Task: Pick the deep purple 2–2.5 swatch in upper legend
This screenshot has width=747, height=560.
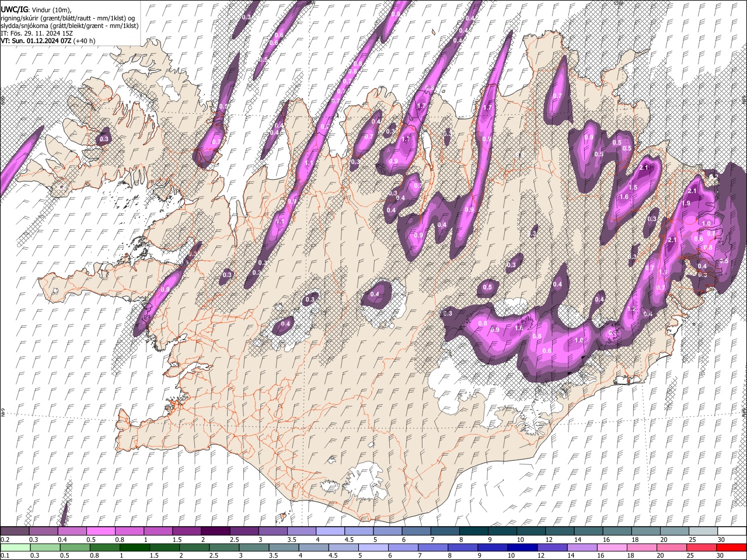Action: point(215,531)
